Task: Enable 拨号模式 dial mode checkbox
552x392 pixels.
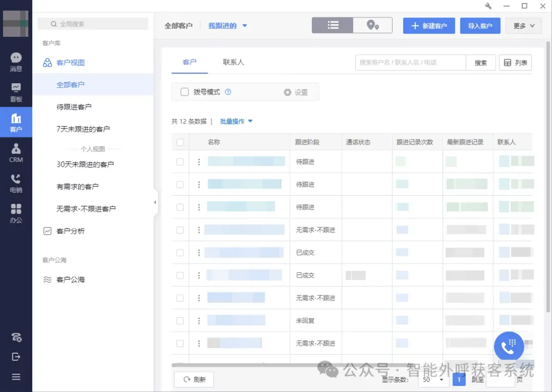Action: coord(185,92)
